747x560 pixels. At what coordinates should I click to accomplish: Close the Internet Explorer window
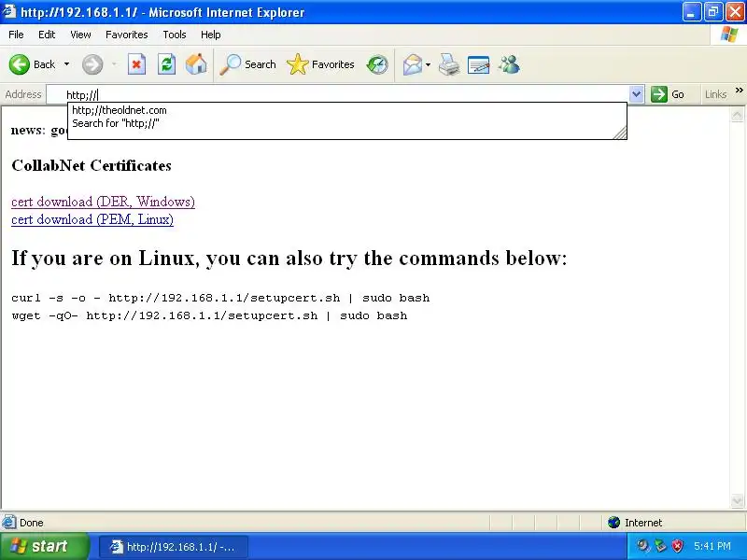pyautogui.click(x=735, y=12)
